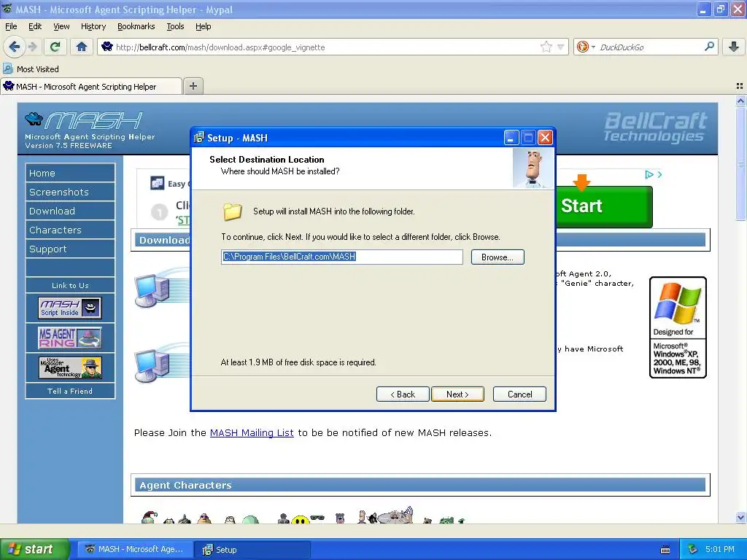Click the Home link in sidebar
This screenshot has width=747, height=560.
(x=70, y=173)
